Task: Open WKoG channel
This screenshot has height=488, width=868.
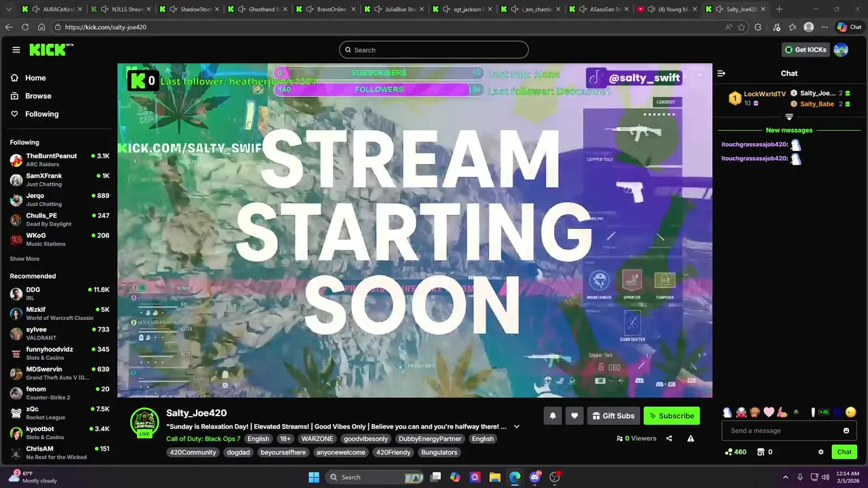Action: point(60,239)
